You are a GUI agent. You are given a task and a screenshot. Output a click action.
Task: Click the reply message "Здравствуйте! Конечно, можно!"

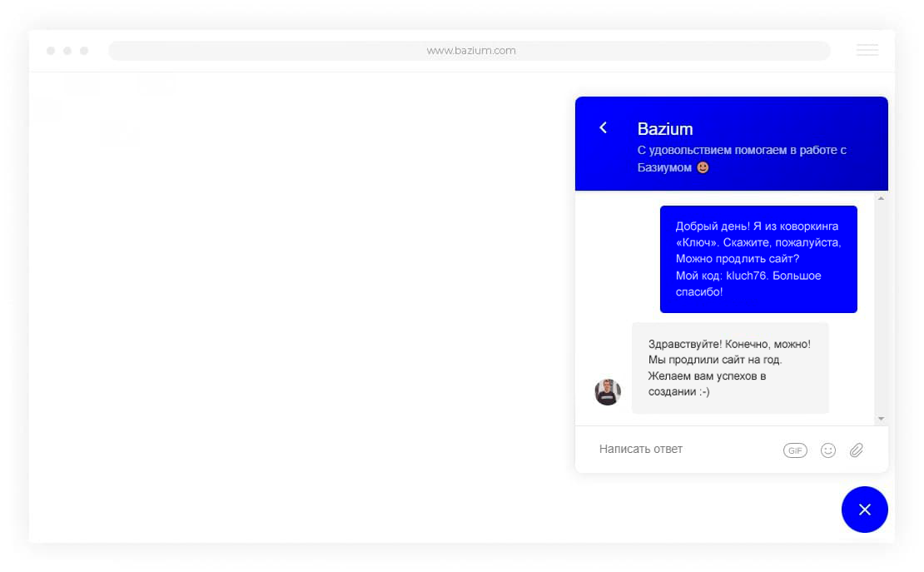(730, 368)
